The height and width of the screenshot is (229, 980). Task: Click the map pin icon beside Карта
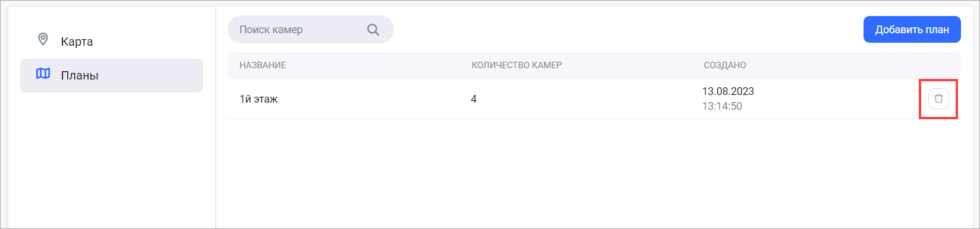(x=43, y=40)
